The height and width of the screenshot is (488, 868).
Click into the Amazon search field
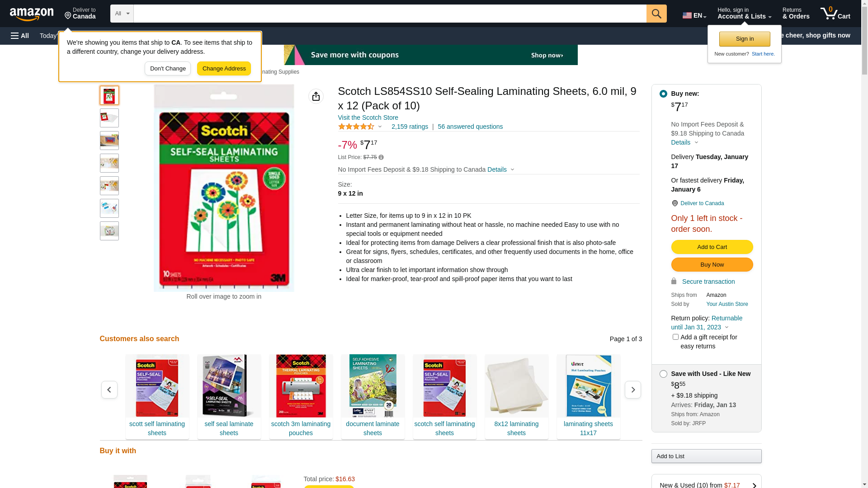click(390, 14)
